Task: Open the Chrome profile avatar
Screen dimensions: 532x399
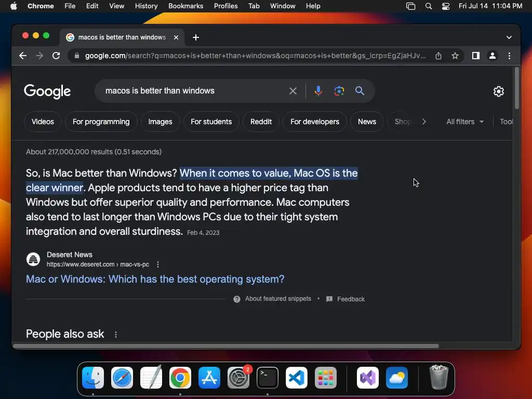Action: tap(493, 56)
